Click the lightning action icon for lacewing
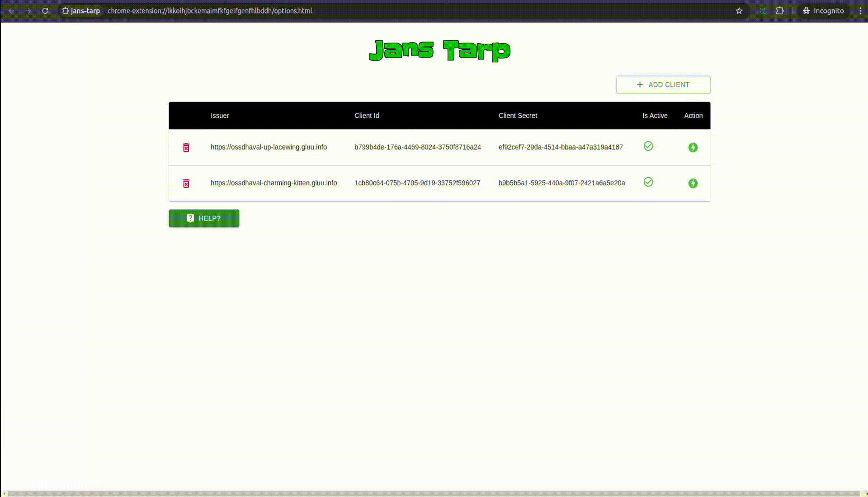The image size is (868, 497). point(693,147)
